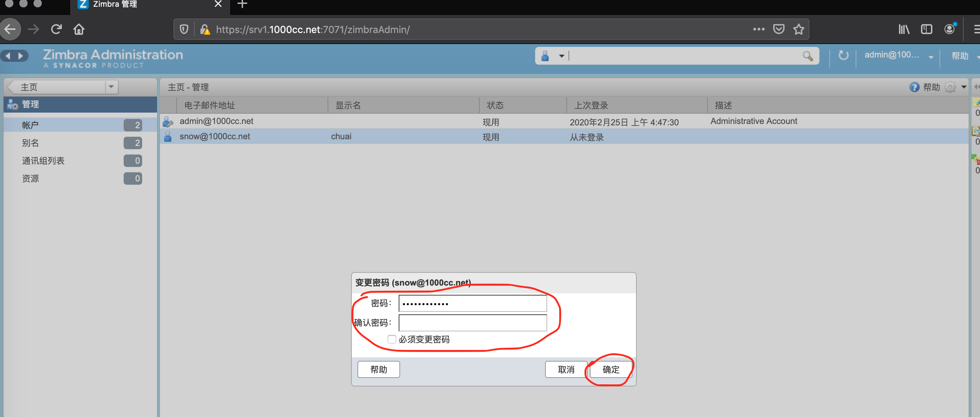Sort by 电子邮件地址 column header
980x417 pixels.
252,105
